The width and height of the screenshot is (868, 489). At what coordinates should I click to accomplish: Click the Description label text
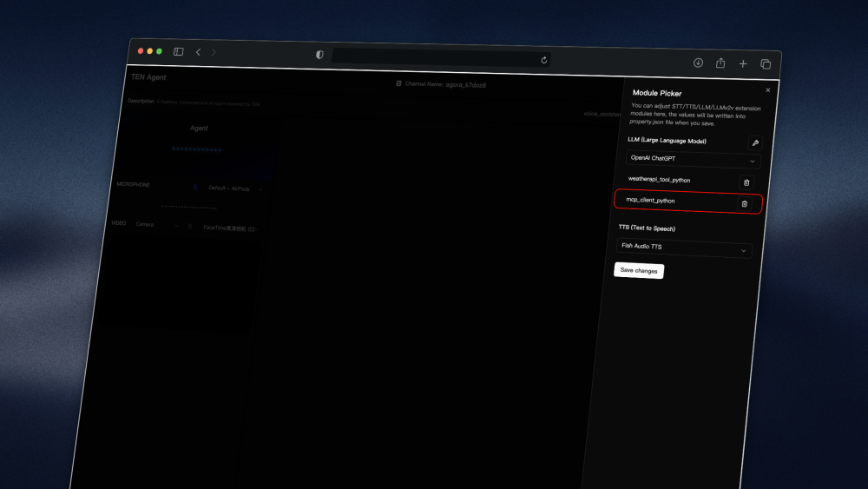(141, 101)
